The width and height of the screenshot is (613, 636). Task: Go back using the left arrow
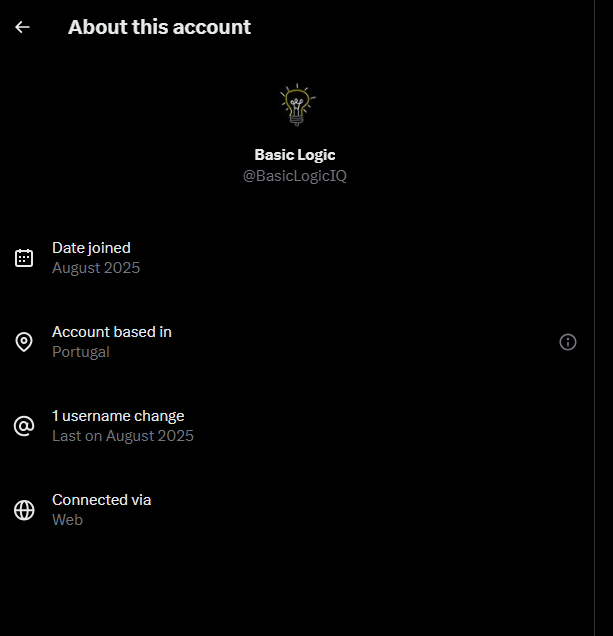click(x=22, y=27)
